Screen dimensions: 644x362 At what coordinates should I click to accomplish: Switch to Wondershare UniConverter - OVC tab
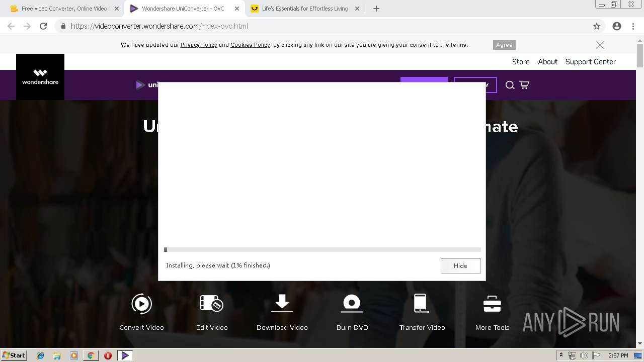coord(183,9)
